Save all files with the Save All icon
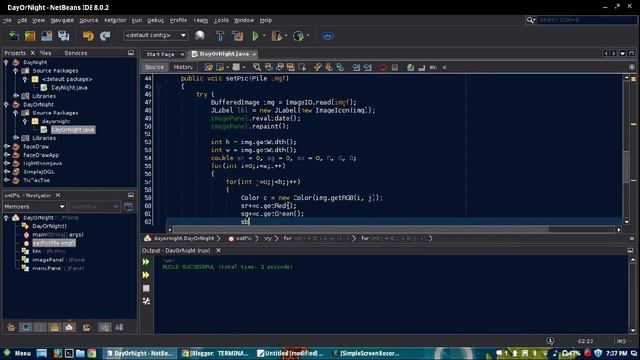Image resolution: width=640 pixels, height=360 pixels. click(x=63, y=36)
